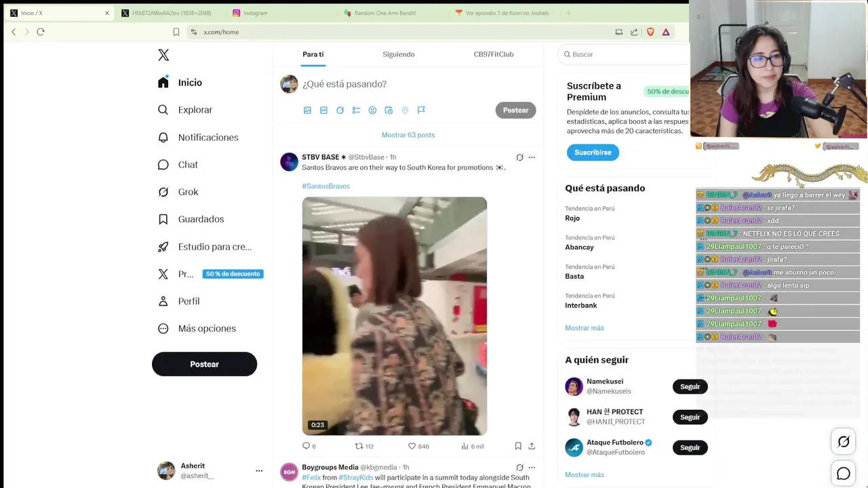Image resolution: width=868 pixels, height=488 pixels.
Task: View stats of the STBV BASE post
Action: pos(472,446)
